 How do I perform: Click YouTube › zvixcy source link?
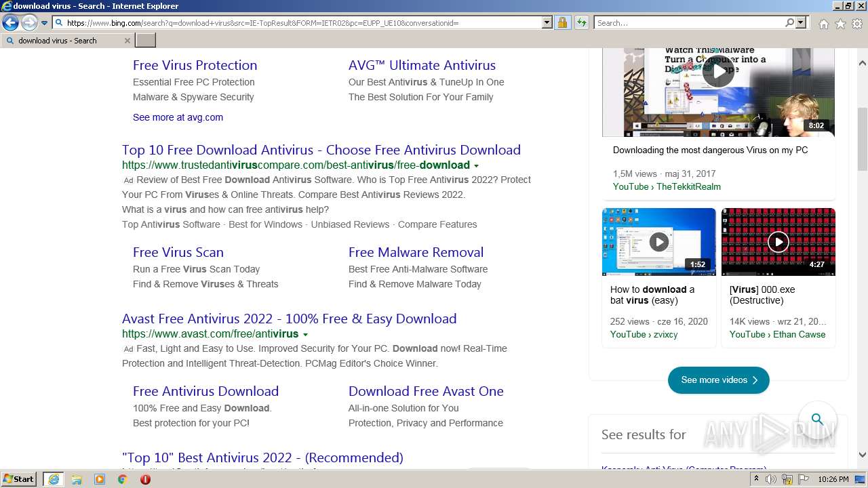pos(644,335)
